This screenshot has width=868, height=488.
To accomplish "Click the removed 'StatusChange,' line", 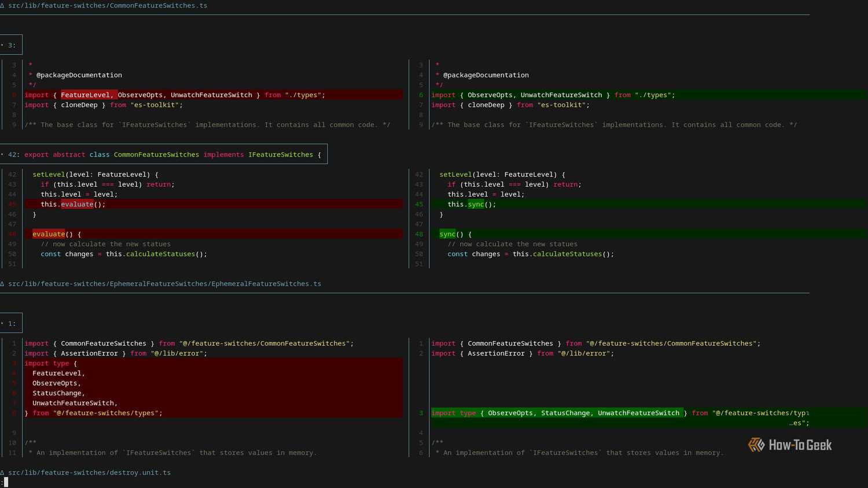I will pos(214,393).
